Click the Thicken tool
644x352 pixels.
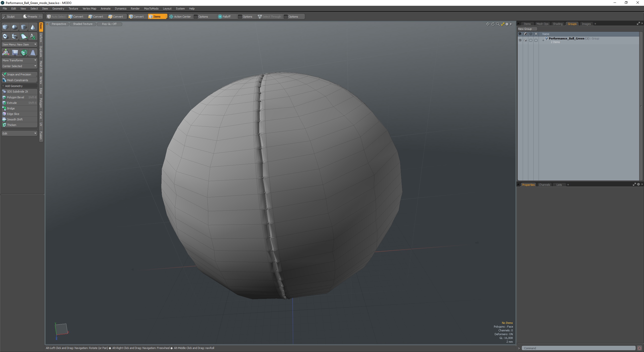pos(19,125)
